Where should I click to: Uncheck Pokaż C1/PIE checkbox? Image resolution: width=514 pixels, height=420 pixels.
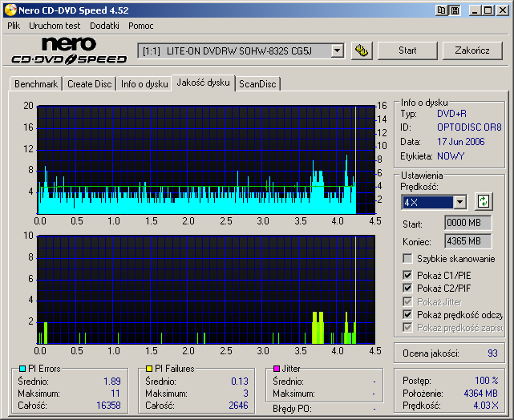click(x=407, y=275)
